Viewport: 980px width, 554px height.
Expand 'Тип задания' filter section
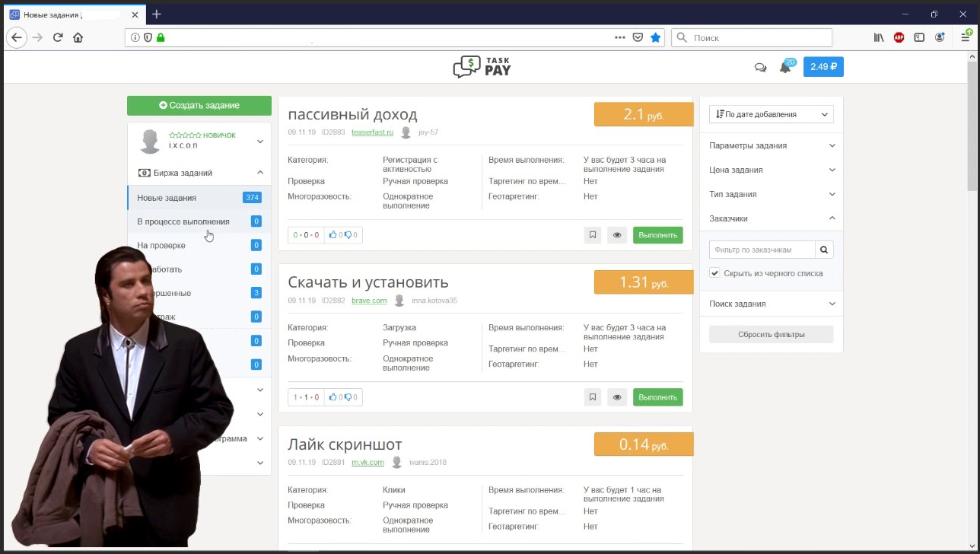tap(772, 194)
